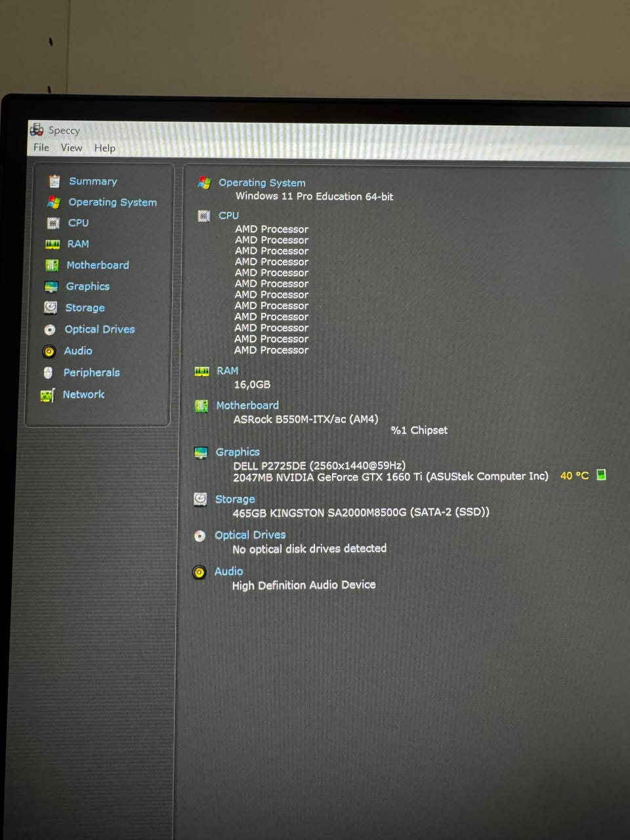
Task: Select CPU label in sidebar
Action: (78, 223)
